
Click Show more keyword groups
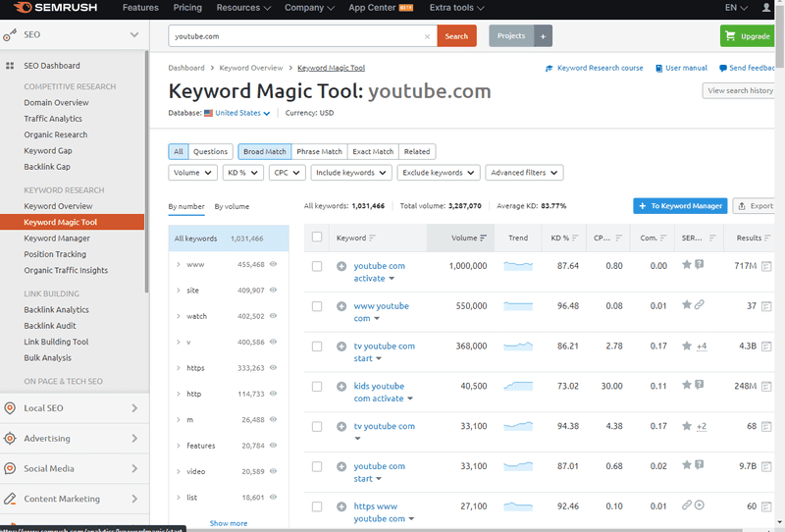229,523
